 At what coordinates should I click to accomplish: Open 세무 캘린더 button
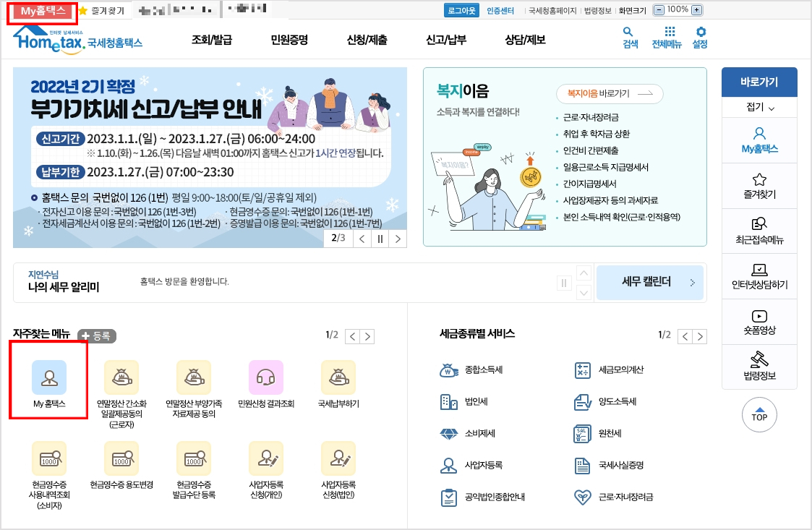pos(650,283)
